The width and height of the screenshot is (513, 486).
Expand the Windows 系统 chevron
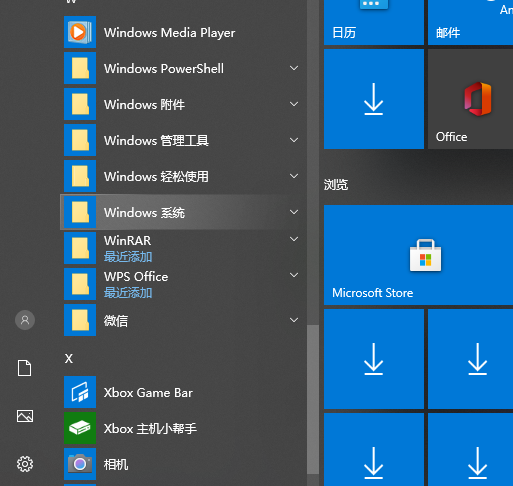pyautogui.click(x=294, y=212)
